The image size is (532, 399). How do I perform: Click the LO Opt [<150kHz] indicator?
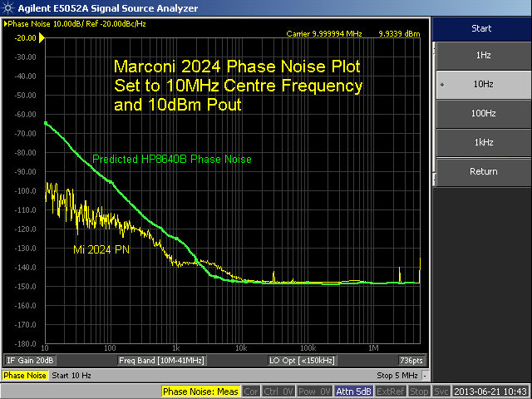pyautogui.click(x=302, y=360)
